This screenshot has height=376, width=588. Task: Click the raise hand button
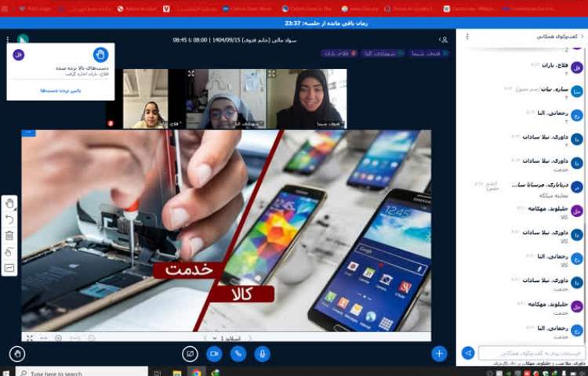click(16, 353)
